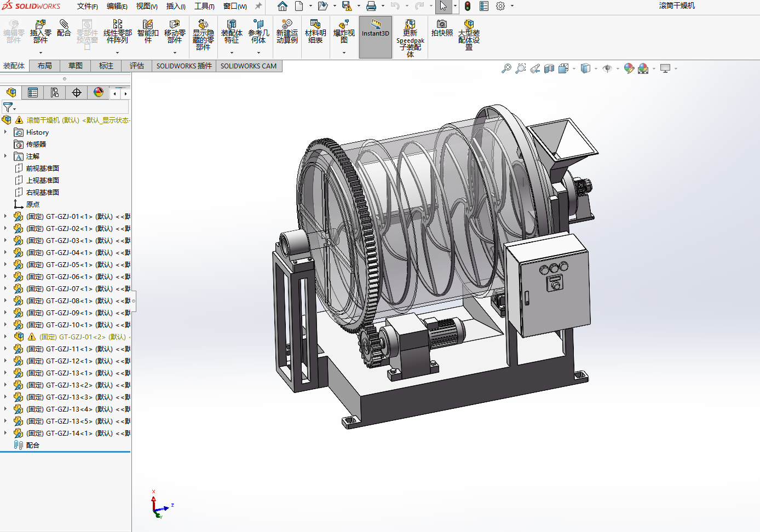Screen dimensions: 760x532
Task: Select 原点 in the tree
Action: tap(33, 204)
